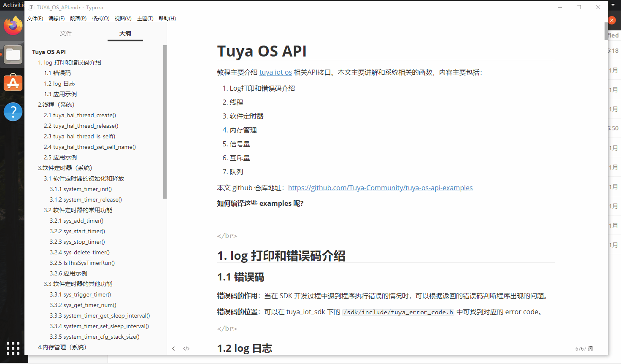Go to 3.3.3 system_timer_get_sleep_interval()
The image size is (621, 364).
(x=100, y=315)
